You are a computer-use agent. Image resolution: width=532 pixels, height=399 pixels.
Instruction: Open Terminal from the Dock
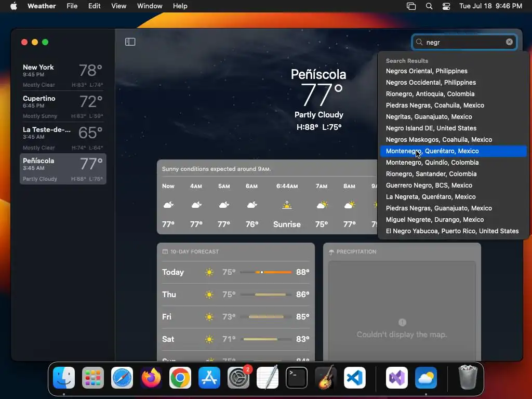pyautogui.click(x=297, y=378)
